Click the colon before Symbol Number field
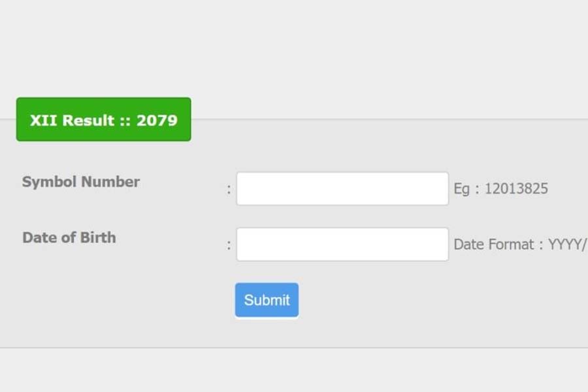Viewport: 588px width, 392px height. click(229, 189)
